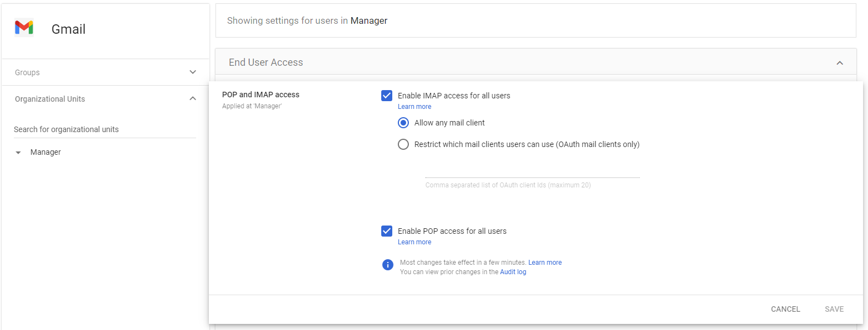Open Learn more under IMAP access
Image resolution: width=868 pixels, height=330 pixels.
[414, 107]
